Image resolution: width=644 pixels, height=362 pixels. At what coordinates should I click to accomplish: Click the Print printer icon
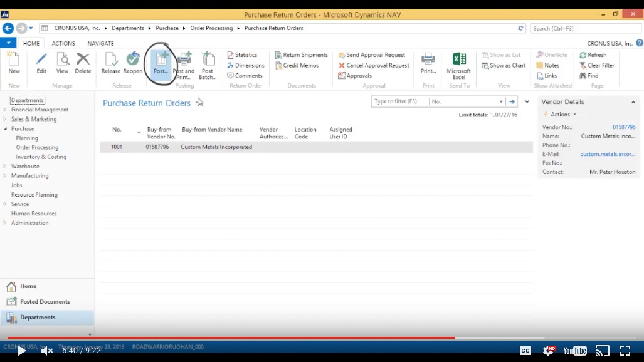(x=428, y=63)
